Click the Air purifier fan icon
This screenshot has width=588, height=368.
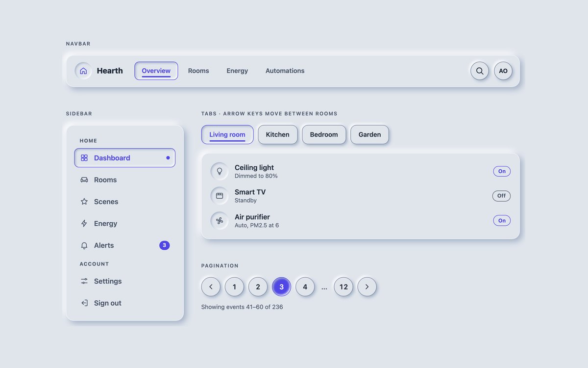(x=220, y=221)
